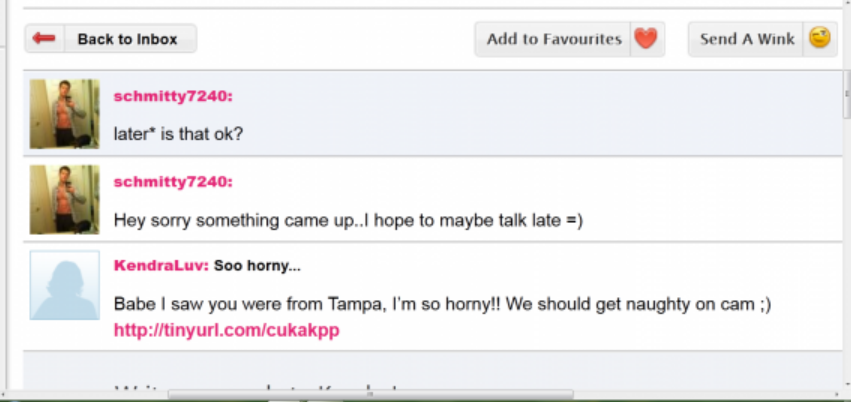The width and height of the screenshot is (851, 402).
Task: Click the horizontal scrollbar thumb at the bottom
Action: pos(370,394)
